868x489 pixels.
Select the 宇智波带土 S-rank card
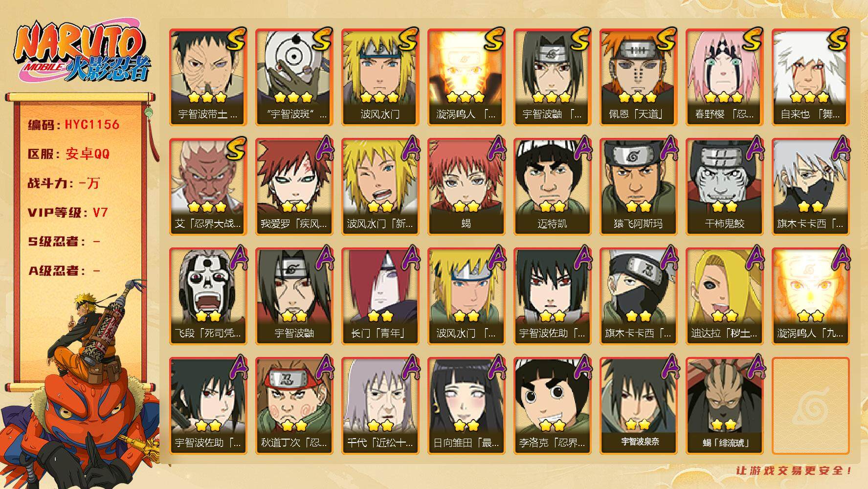208,77
